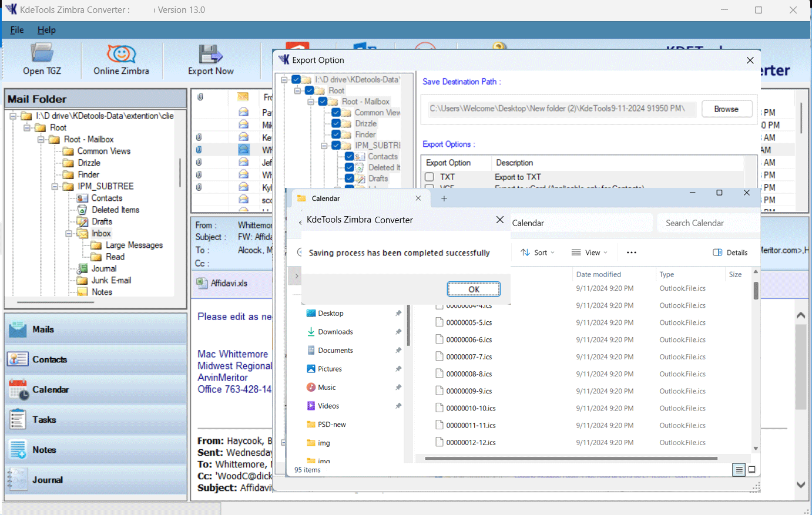Uncheck the Finder checkbox in Export tree
This screenshot has width=812, height=515.
[336, 134]
